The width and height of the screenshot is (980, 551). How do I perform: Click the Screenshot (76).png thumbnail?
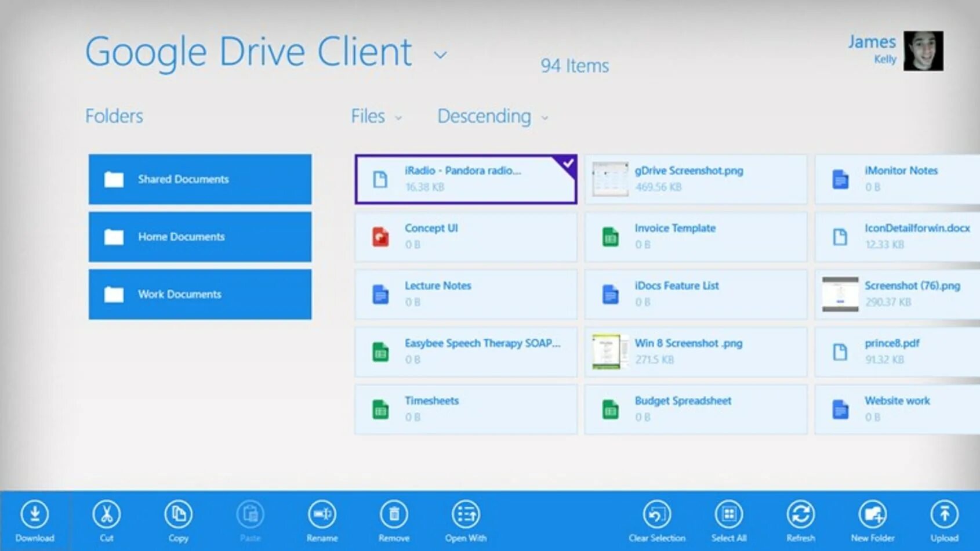click(840, 294)
